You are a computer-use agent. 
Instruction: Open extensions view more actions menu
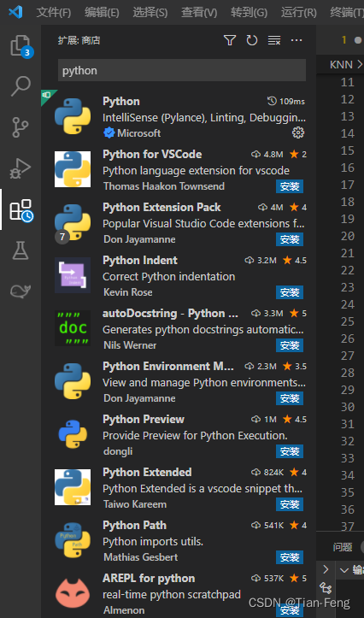(296, 40)
